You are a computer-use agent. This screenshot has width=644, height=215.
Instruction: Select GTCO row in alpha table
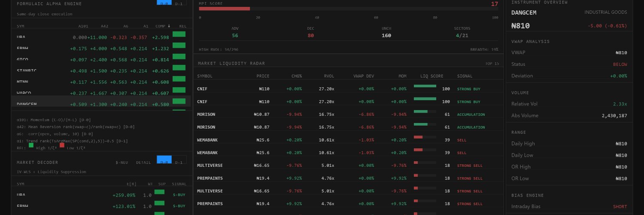(x=101, y=59)
